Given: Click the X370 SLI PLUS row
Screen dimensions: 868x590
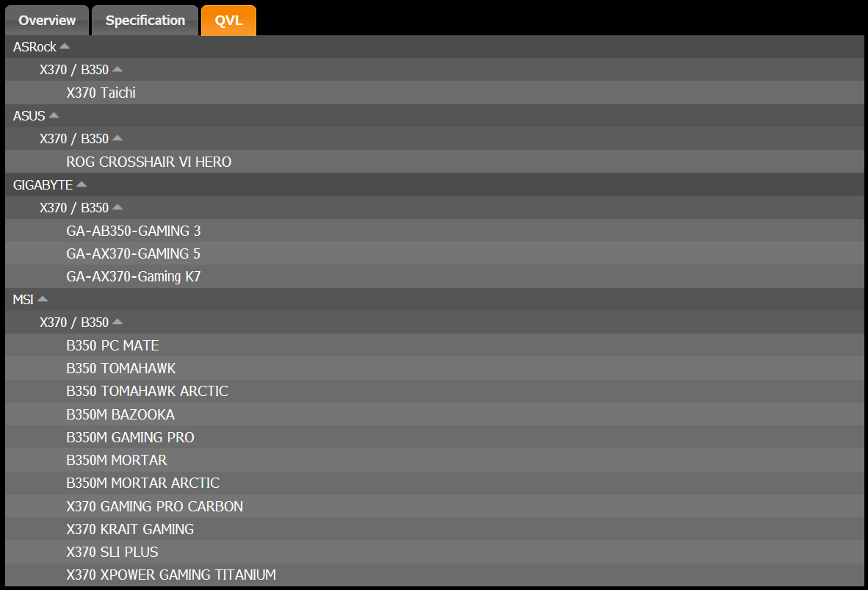Looking at the screenshot, I should [x=435, y=553].
